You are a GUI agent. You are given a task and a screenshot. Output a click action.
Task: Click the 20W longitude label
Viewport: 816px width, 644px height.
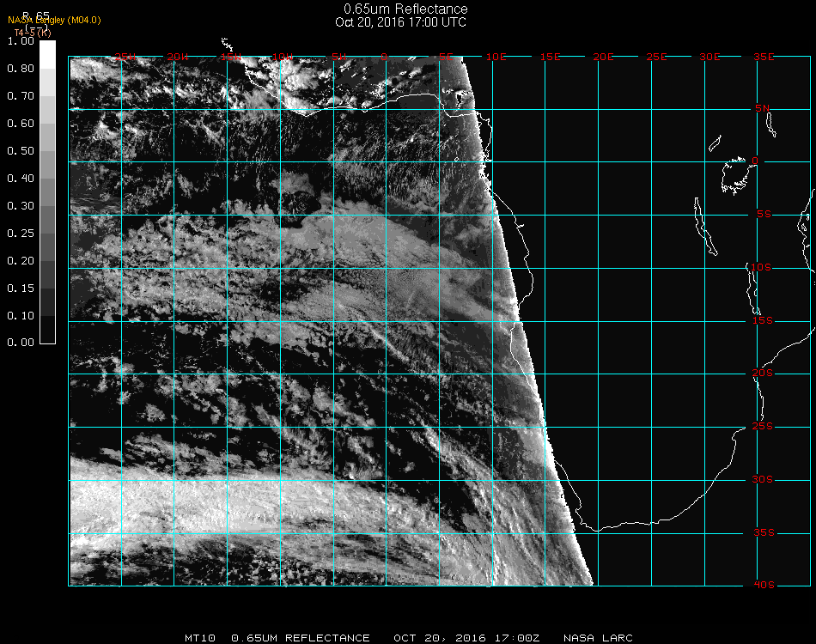[178, 57]
